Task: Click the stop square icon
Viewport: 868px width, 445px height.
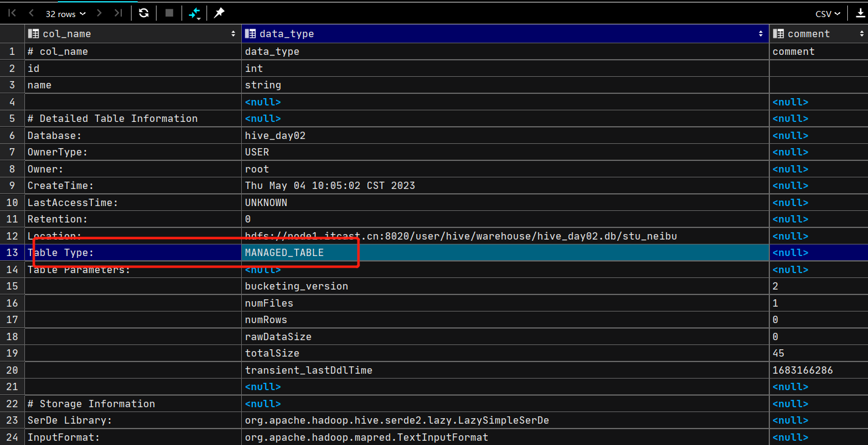Action: point(169,13)
